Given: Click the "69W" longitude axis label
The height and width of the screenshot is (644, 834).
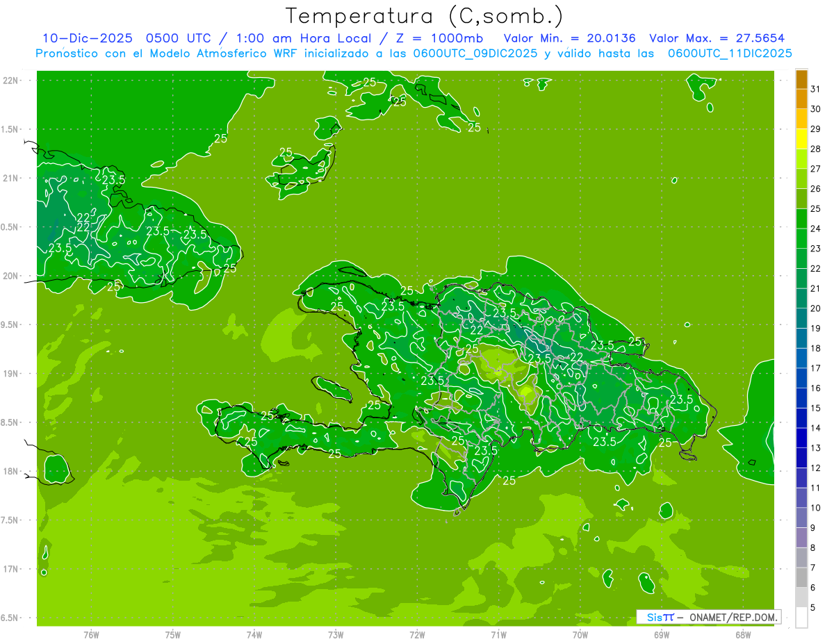Looking at the screenshot, I should (662, 636).
